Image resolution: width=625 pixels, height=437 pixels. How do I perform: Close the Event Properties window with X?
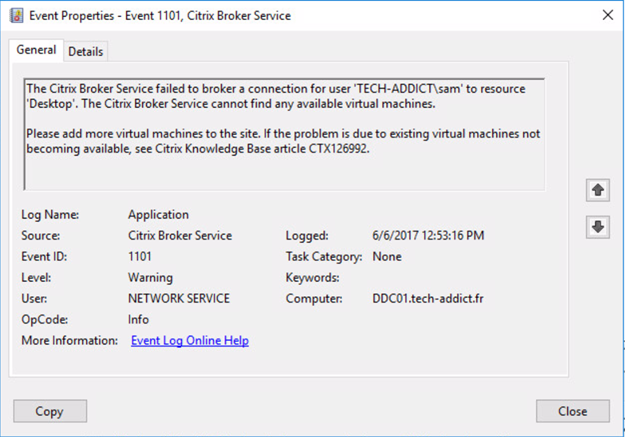[608, 15]
